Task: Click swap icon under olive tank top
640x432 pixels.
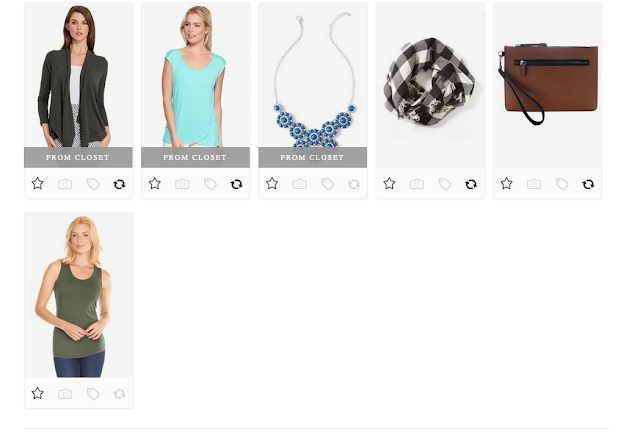Action: (119, 394)
